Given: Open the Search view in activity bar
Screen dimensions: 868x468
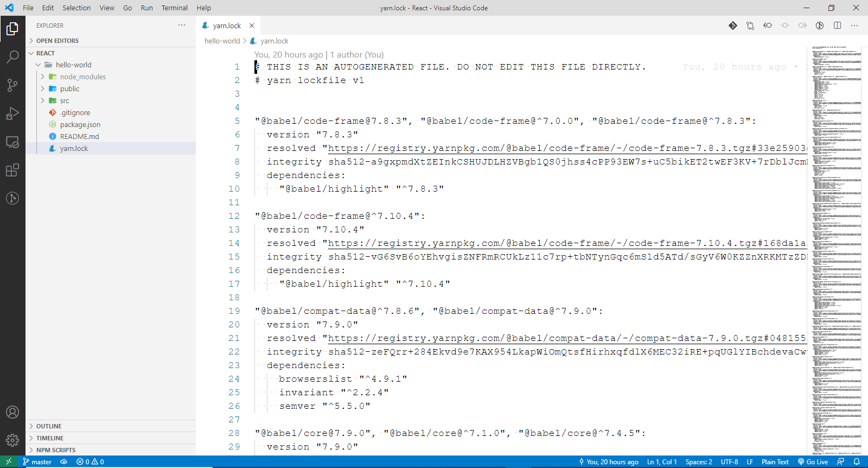Looking at the screenshot, I should [12, 56].
